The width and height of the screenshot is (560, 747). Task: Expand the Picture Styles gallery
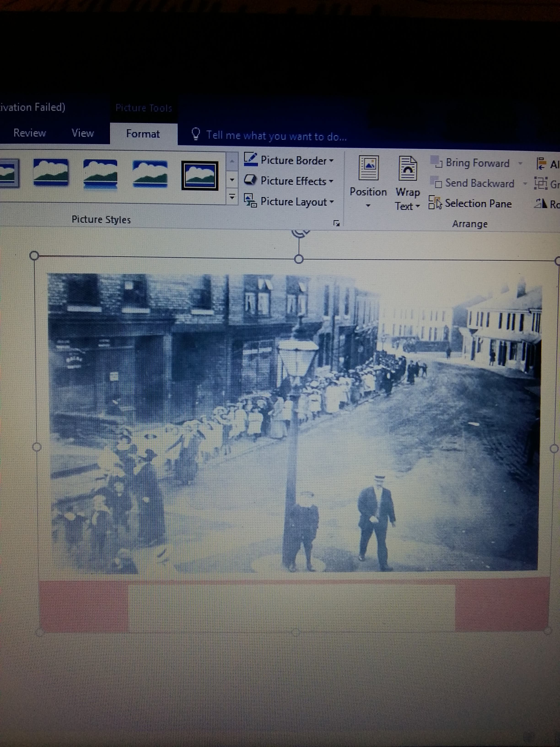(232, 196)
